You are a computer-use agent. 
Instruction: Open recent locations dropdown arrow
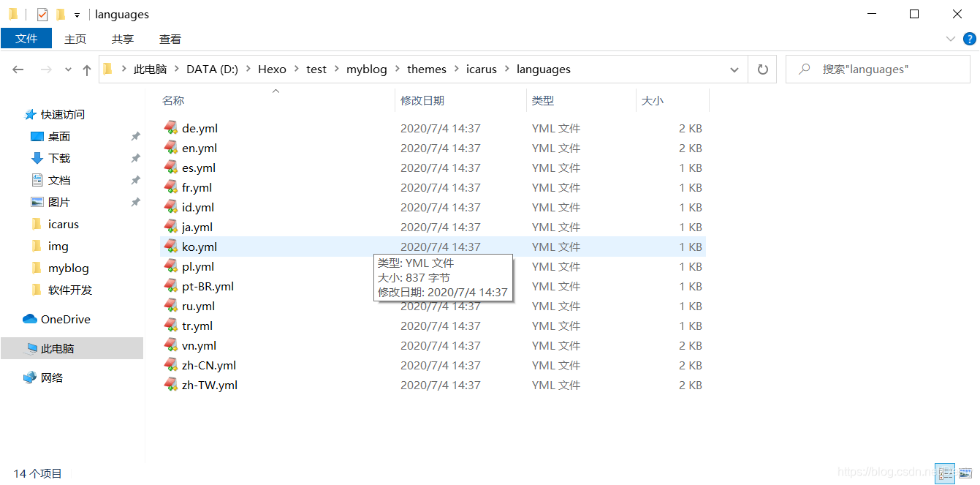[68, 69]
